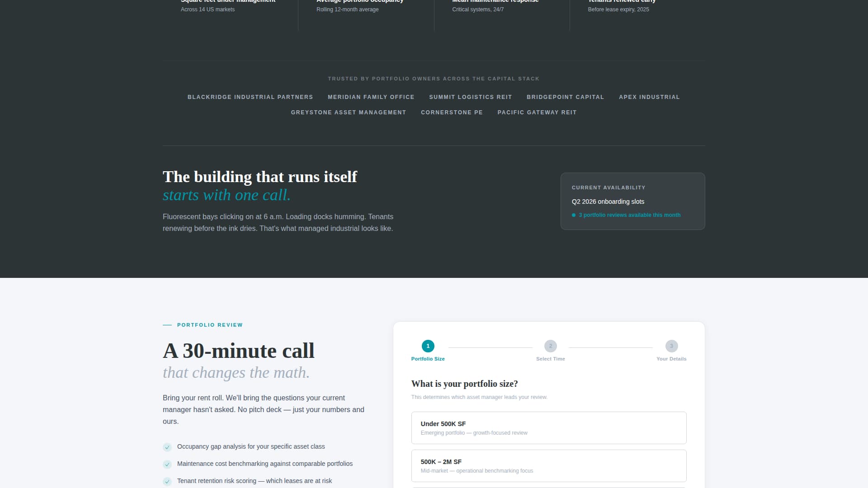Click the teal availability dot in the availability card
Viewport: 868px width, 488px height.
(x=574, y=215)
